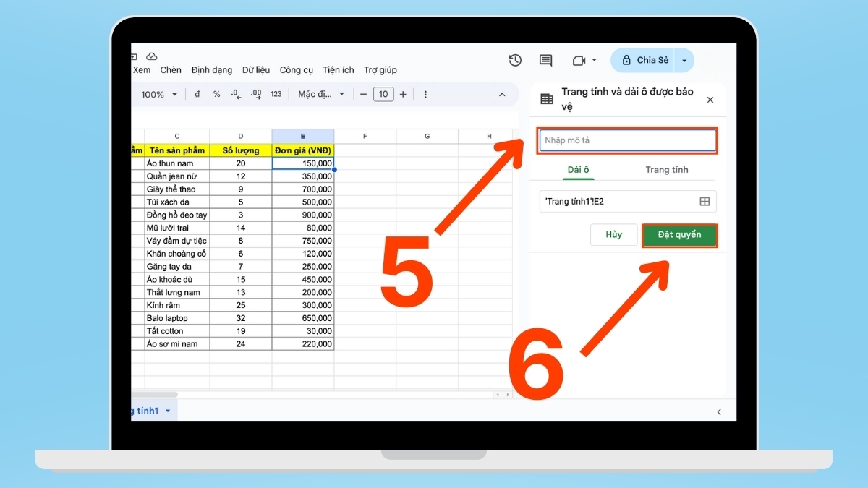Select the cell Khăn choàng cổ
Screen dimensions: 868x488
[x=177, y=254]
